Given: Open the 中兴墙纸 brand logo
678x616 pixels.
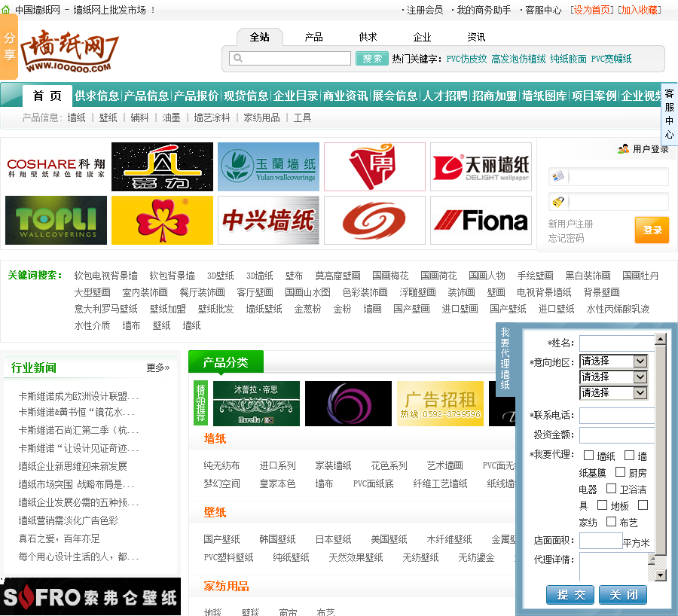Looking at the screenshot, I should coord(268,221).
